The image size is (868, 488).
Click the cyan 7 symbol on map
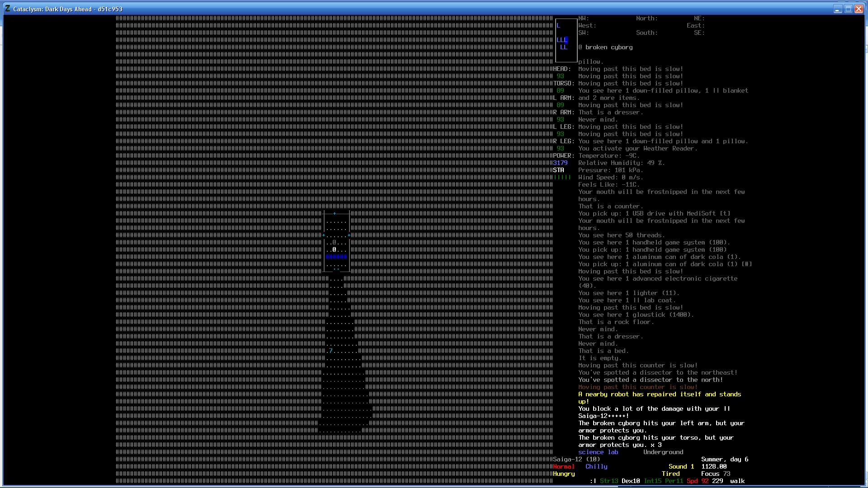[331, 351]
